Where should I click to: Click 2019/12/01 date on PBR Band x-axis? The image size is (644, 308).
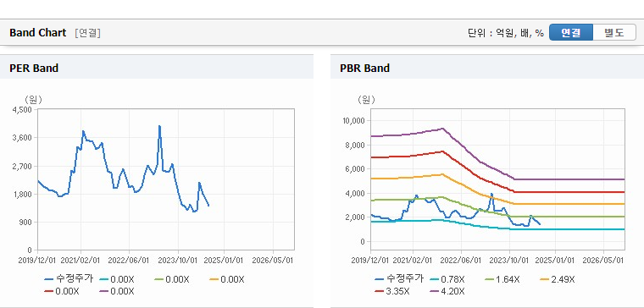click(370, 260)
